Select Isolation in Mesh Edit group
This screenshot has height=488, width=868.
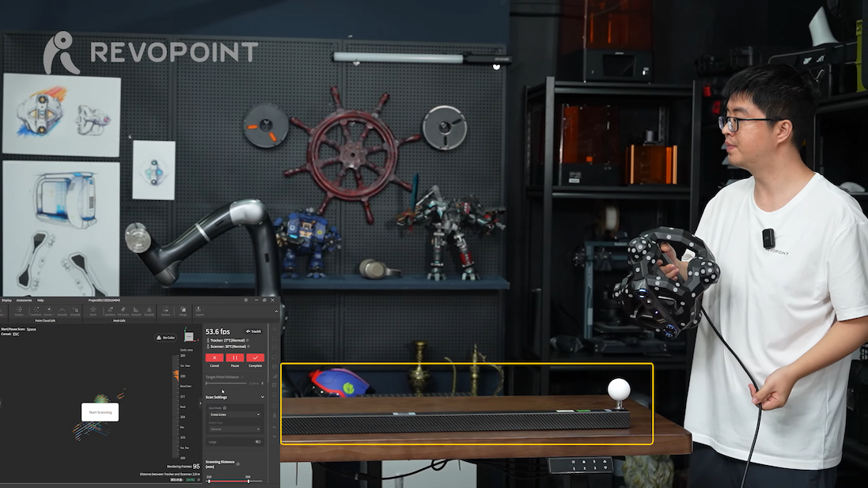click(110, 312)
